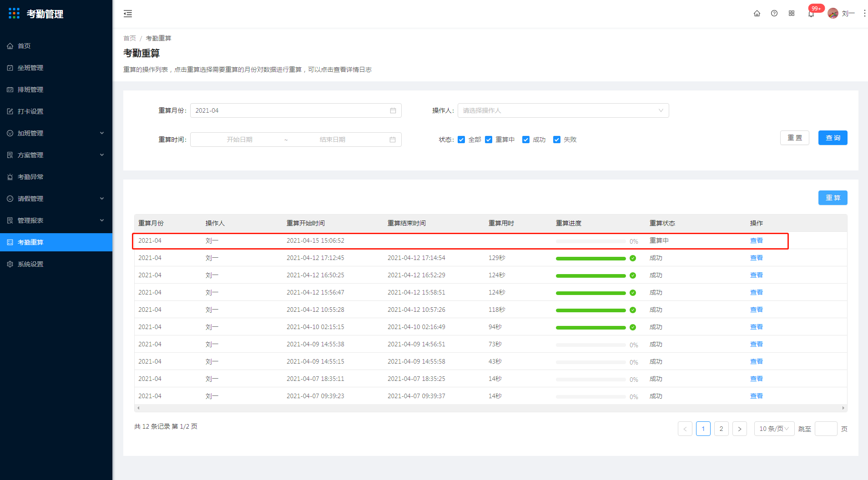Click the green success icon for 17:12:45 row

point(633,258)
